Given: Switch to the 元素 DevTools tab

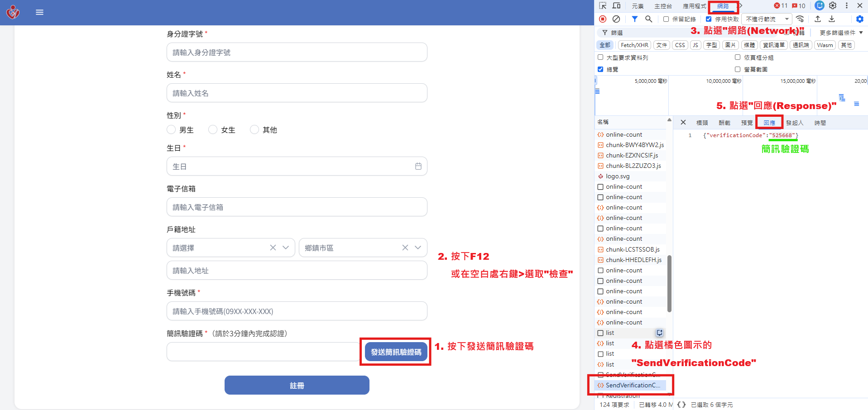Looking at the screenshot, I should pos(638,6).
